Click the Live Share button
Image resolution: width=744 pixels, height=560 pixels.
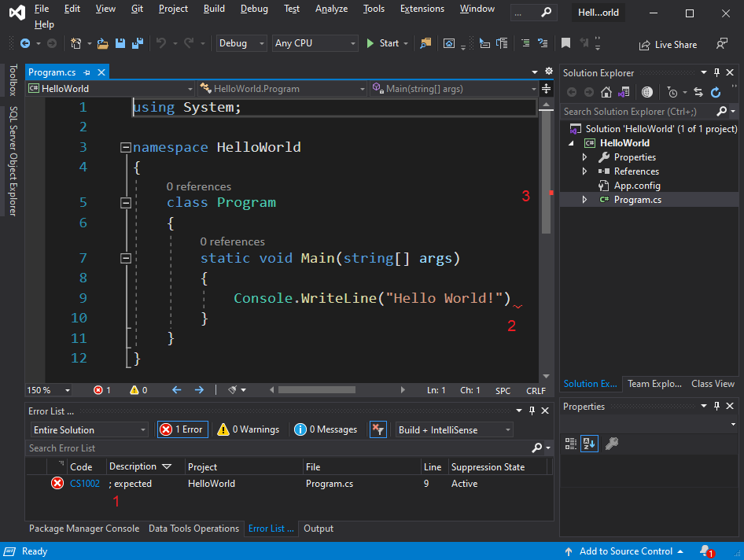(667, 45)
